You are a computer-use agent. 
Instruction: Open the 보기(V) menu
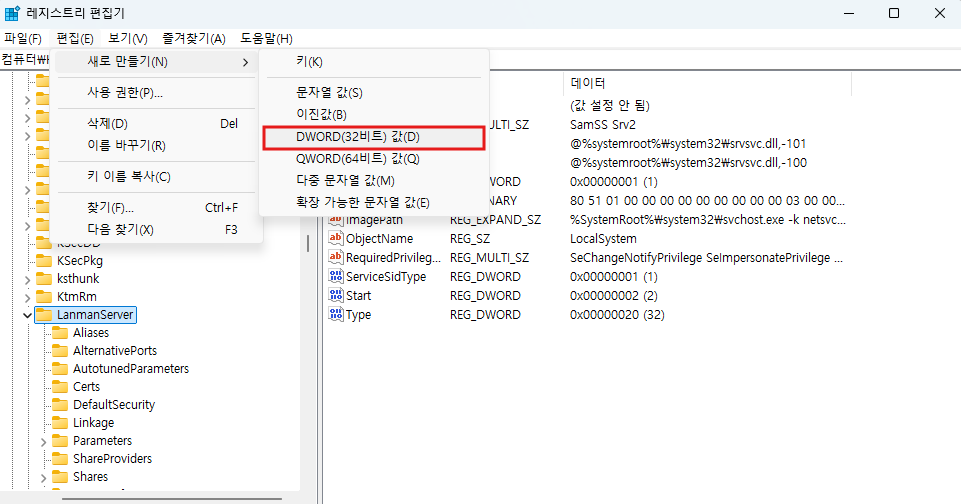(x=128, y=38)
